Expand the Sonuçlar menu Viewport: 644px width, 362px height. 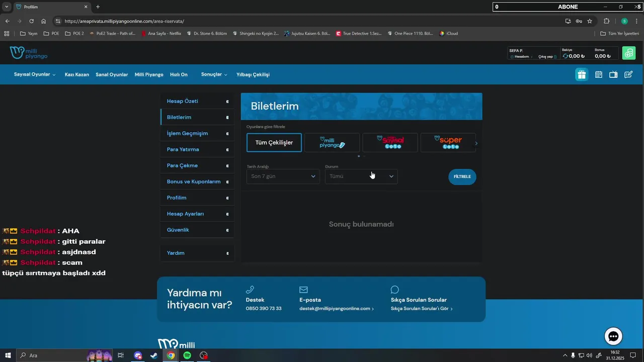point(214,74)
